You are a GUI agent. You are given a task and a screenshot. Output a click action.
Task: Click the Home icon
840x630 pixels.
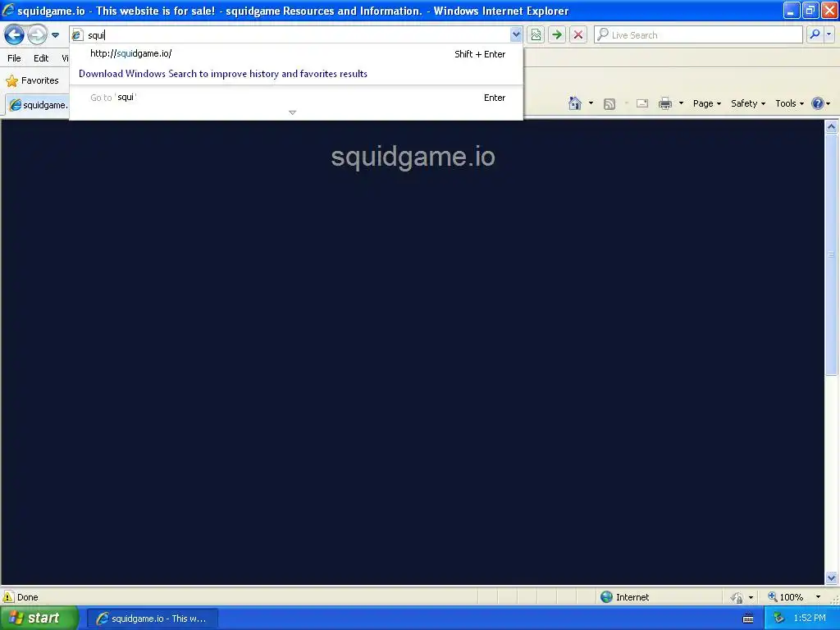click(575, 103)
